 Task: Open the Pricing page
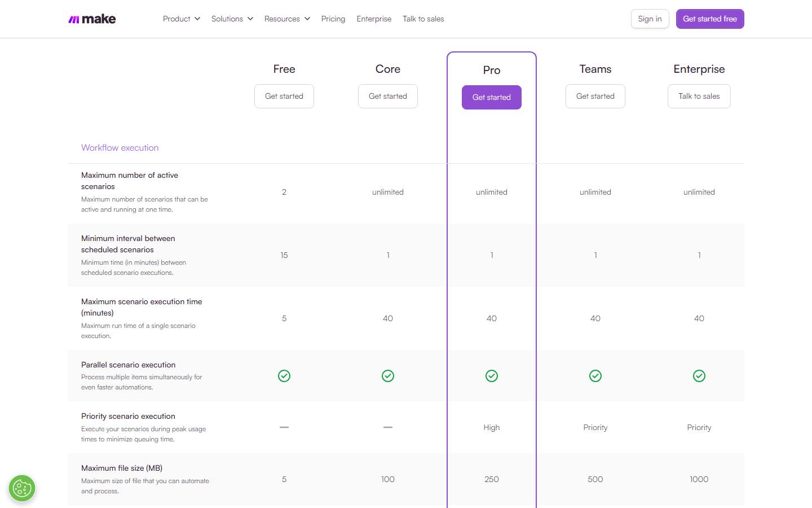[333, 19]
